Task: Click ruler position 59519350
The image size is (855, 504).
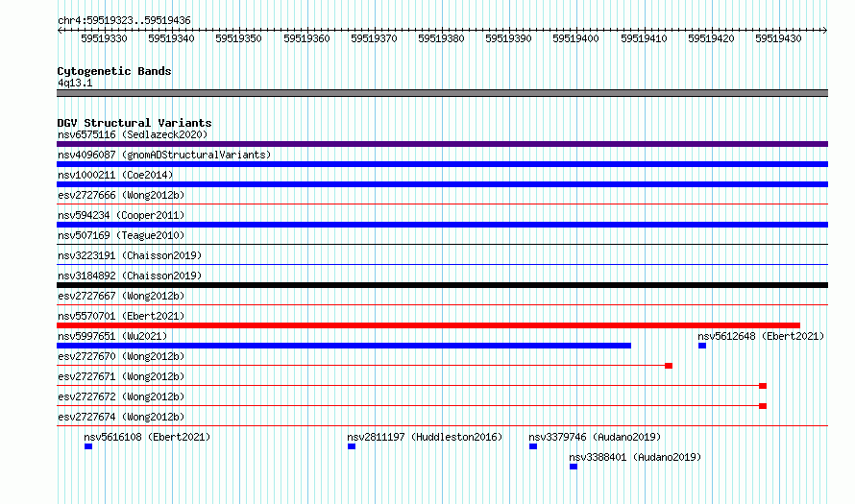Action: (239, 38)
